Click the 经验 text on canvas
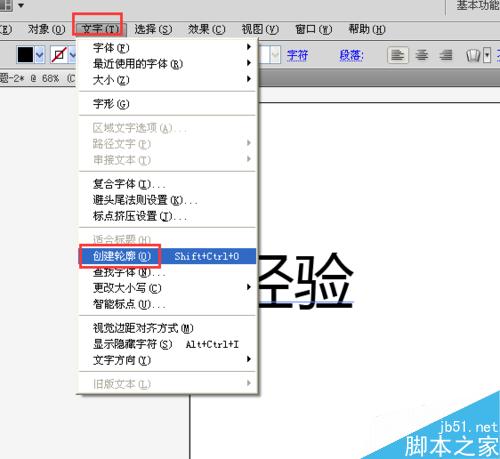Image resolution: width=500 pixels, height=459 pixels. tap(305, 281)
